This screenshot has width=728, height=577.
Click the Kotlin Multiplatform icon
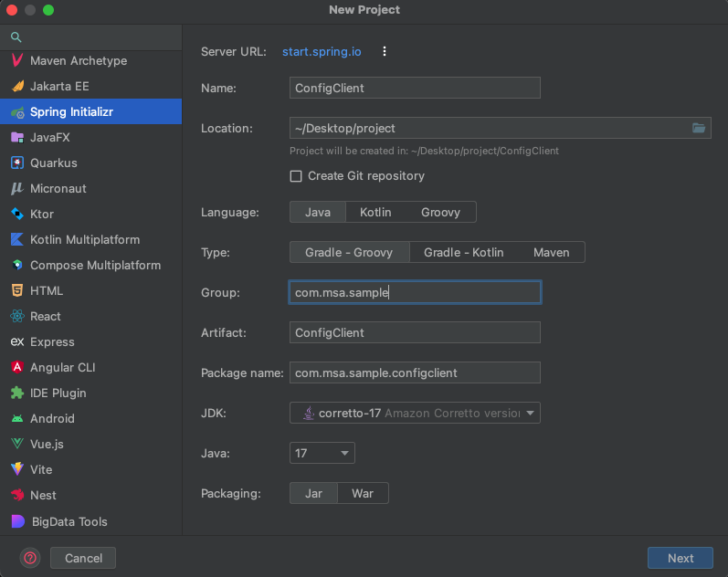[17, 239]
